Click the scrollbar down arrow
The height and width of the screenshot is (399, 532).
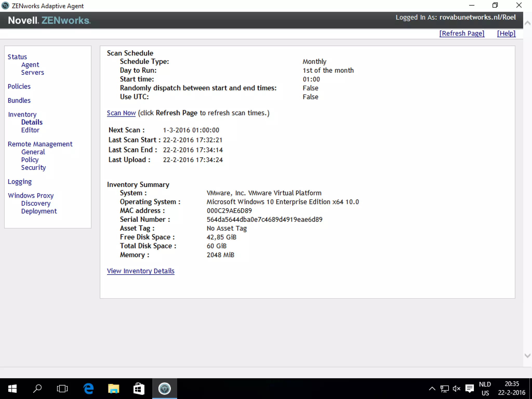(527, 356)
